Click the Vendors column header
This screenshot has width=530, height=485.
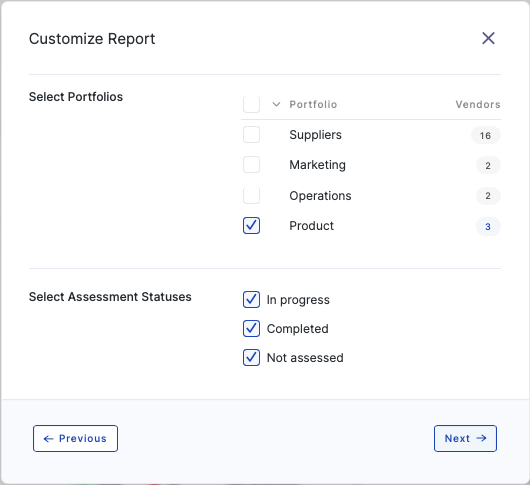[478, 104]
